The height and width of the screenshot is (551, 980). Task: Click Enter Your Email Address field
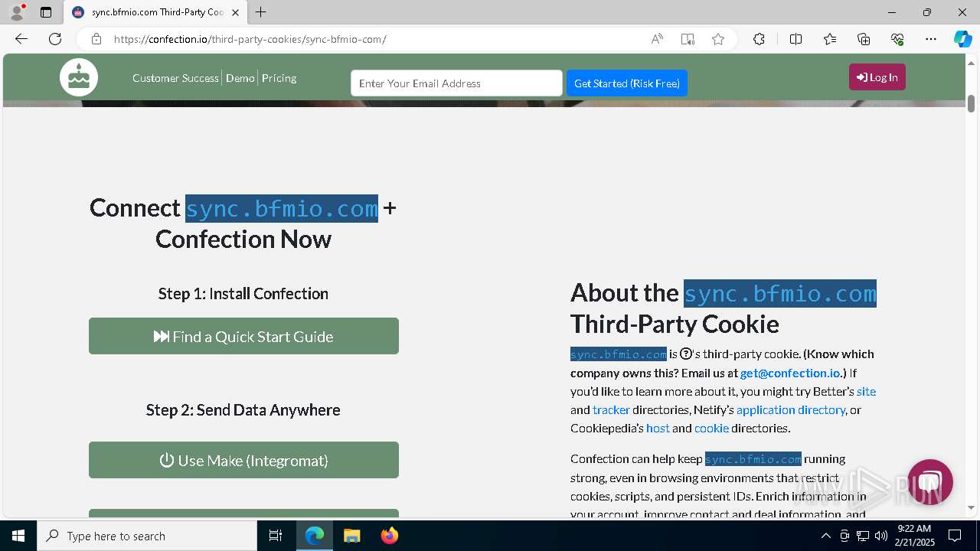[x=456, y=83]
